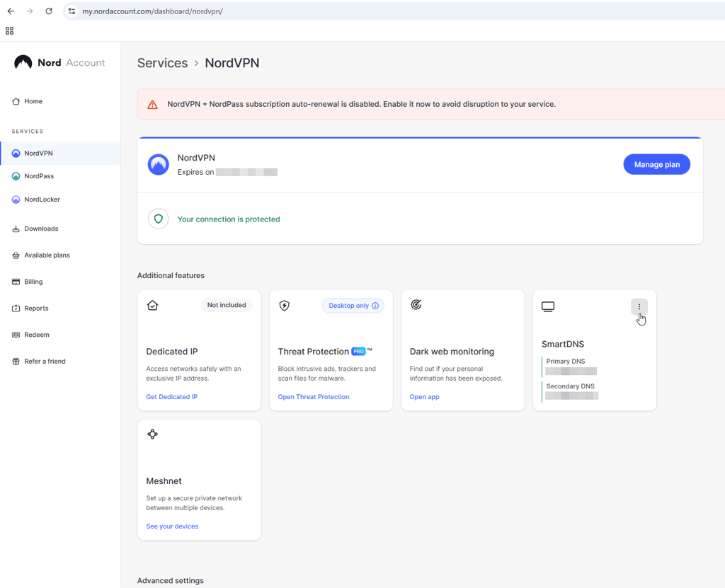The height and width of the screenshot is (588, 725).
Task: Click the browser forward arrow
Action: coord(30,11)
